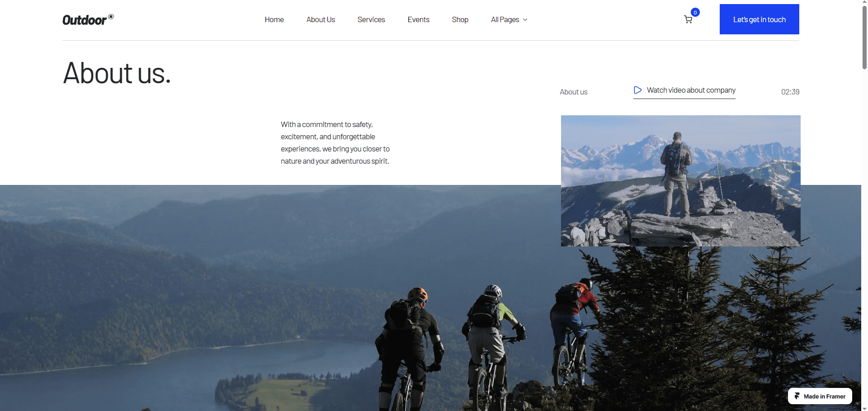Open the Events page

[418, 19]
